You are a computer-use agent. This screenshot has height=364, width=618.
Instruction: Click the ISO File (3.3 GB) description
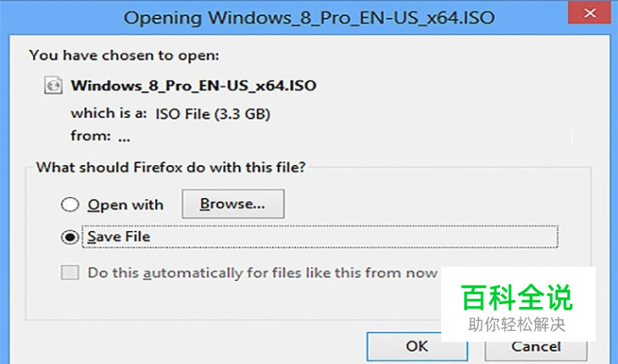click(213, 114)
